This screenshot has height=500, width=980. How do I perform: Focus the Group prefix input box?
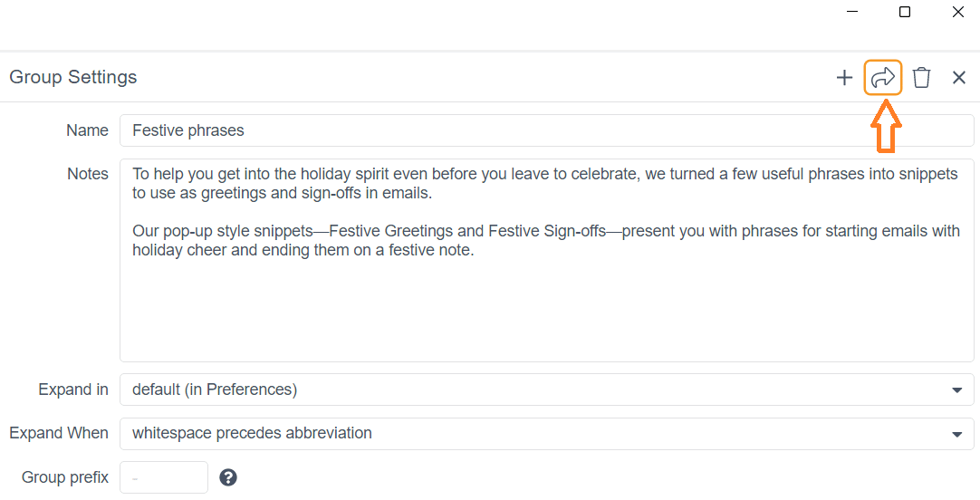[x=164, y=477]
